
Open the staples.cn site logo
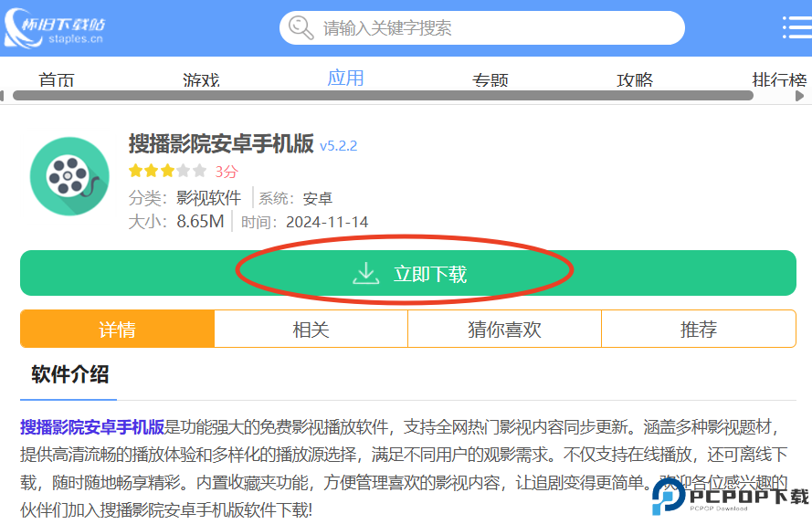(54, 28)
